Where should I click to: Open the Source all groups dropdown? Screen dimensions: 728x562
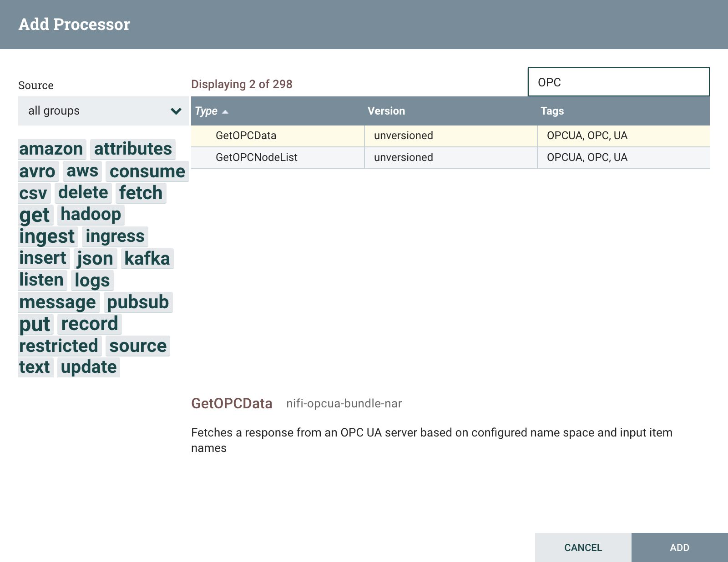click(103, 110)
